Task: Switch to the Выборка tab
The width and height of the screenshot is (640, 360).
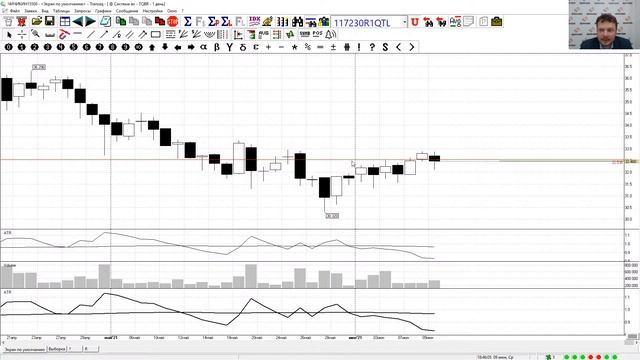Action: point(57,349)
